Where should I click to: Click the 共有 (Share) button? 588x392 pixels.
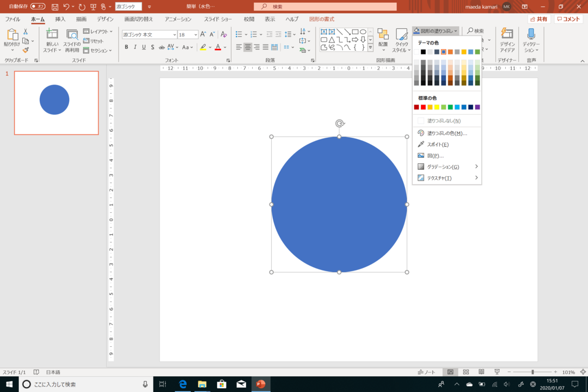(x=539, y=19)
